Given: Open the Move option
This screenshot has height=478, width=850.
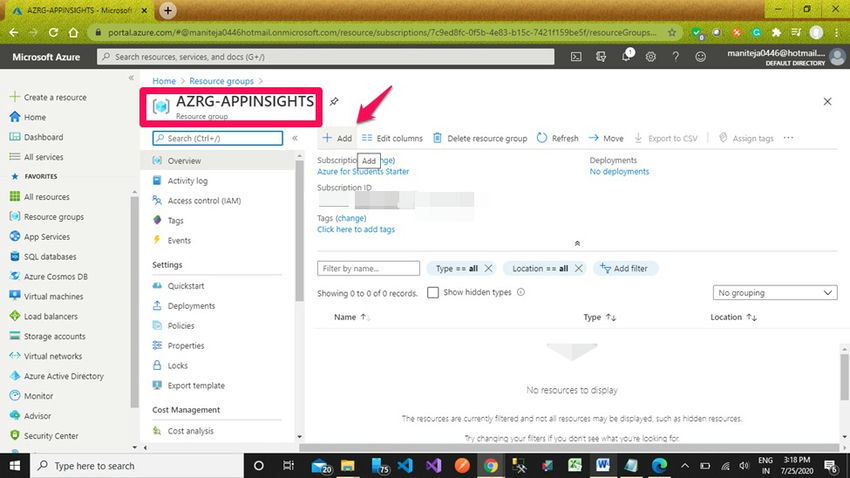Looking at the screenshot, I should 606,138.
